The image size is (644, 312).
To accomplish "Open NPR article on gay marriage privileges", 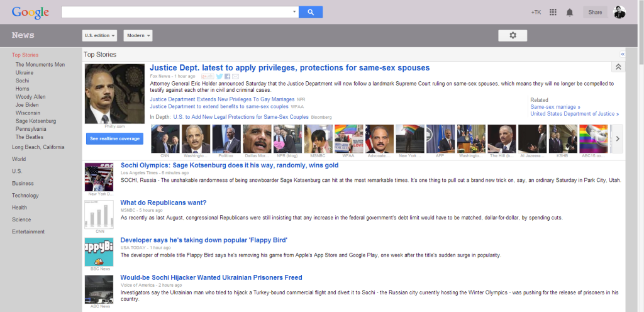I will [222, 99].
